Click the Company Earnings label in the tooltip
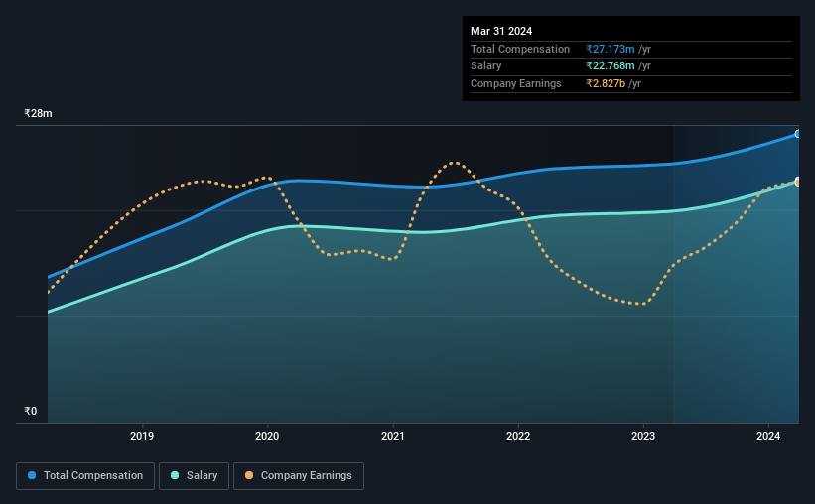 pyautogui.click(x=515, y=83)
